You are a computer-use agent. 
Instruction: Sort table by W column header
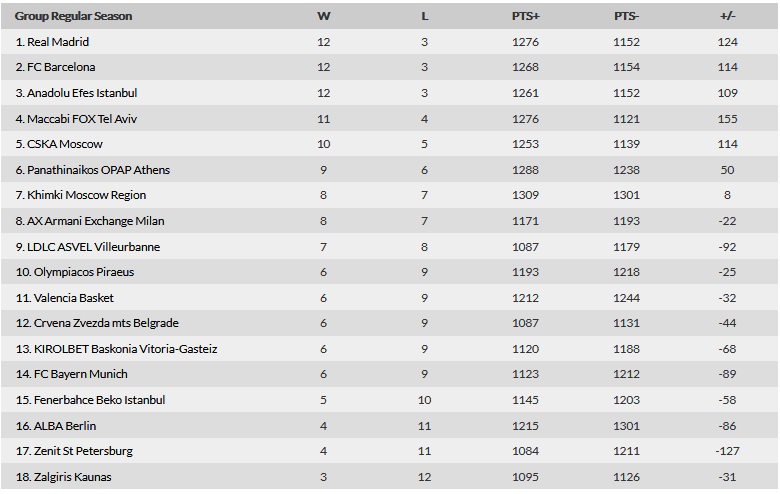pyautogui.click(x=323, y=16)
